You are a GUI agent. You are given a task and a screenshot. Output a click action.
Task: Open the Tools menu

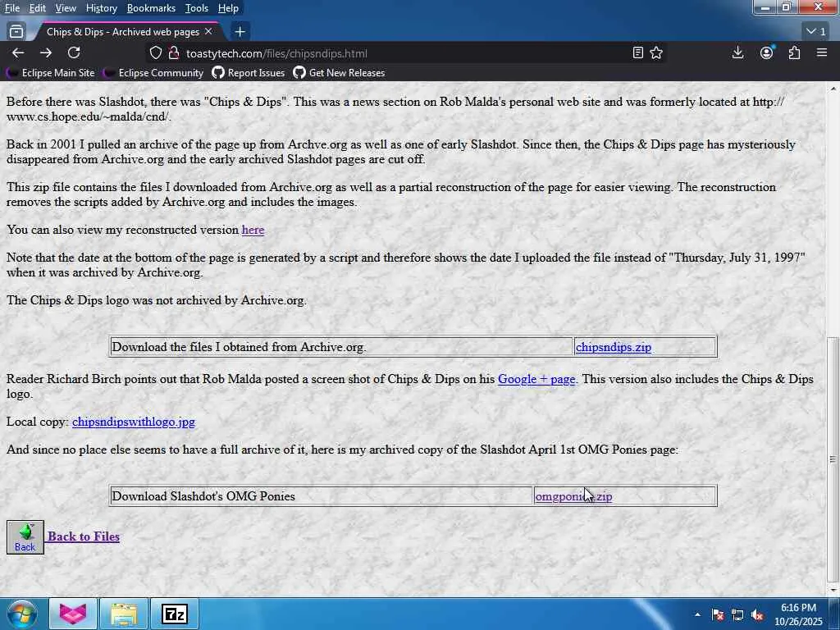196,8
